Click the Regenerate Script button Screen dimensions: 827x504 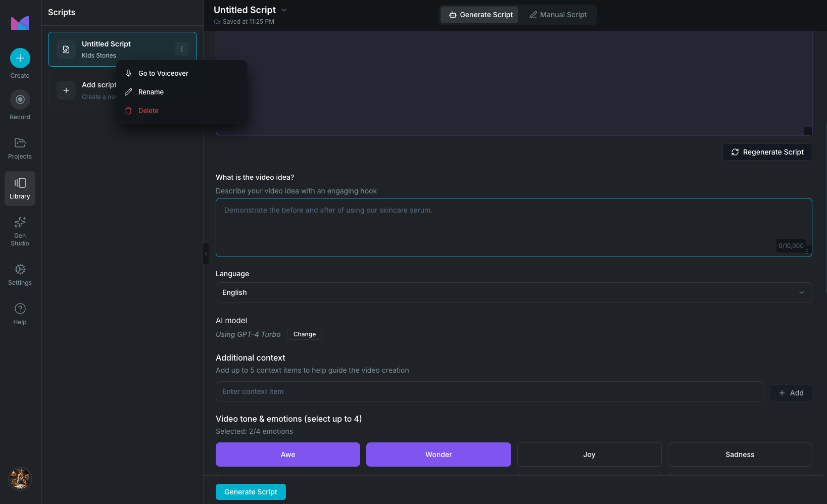coord(767,152)
